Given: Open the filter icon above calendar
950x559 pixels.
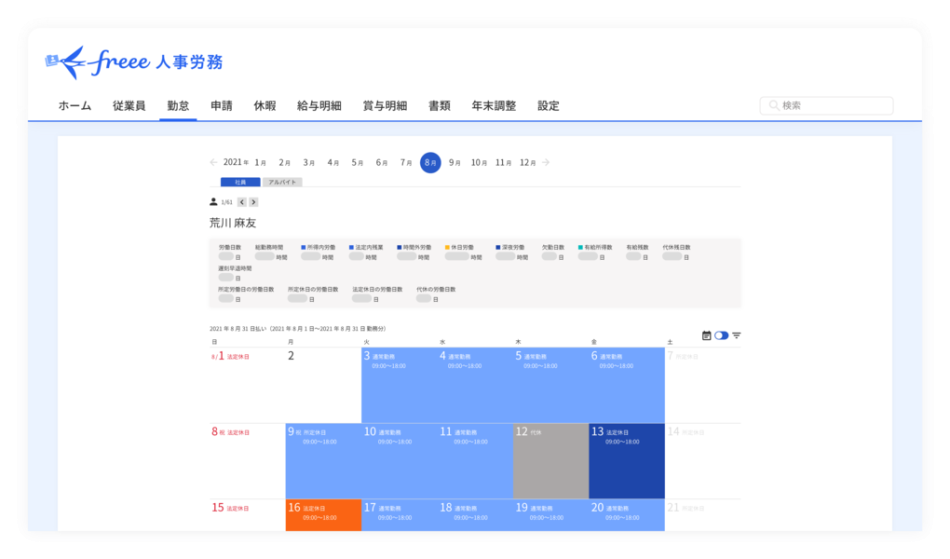Looking at the screenshot, I should 736,335.
